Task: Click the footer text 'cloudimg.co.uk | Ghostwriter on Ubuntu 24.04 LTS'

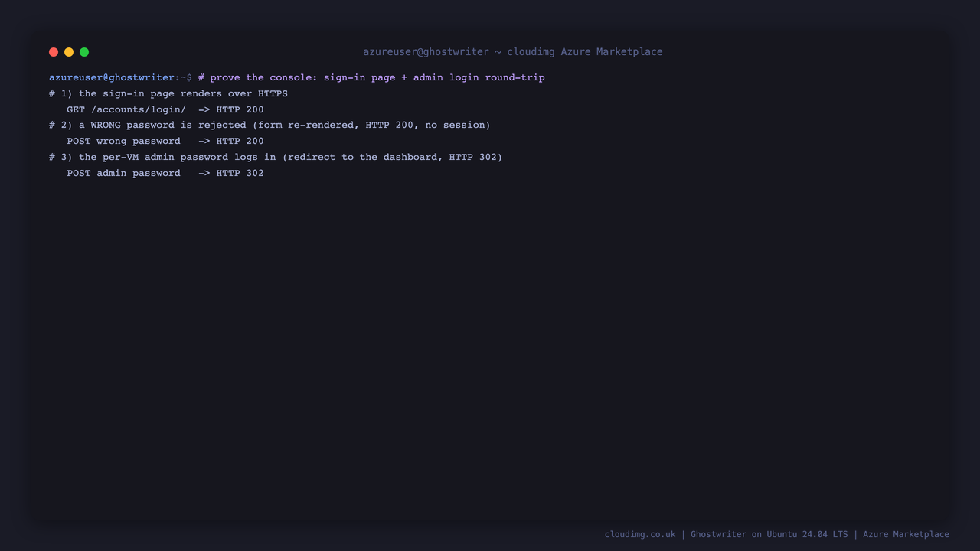Action: coord(726,534)
